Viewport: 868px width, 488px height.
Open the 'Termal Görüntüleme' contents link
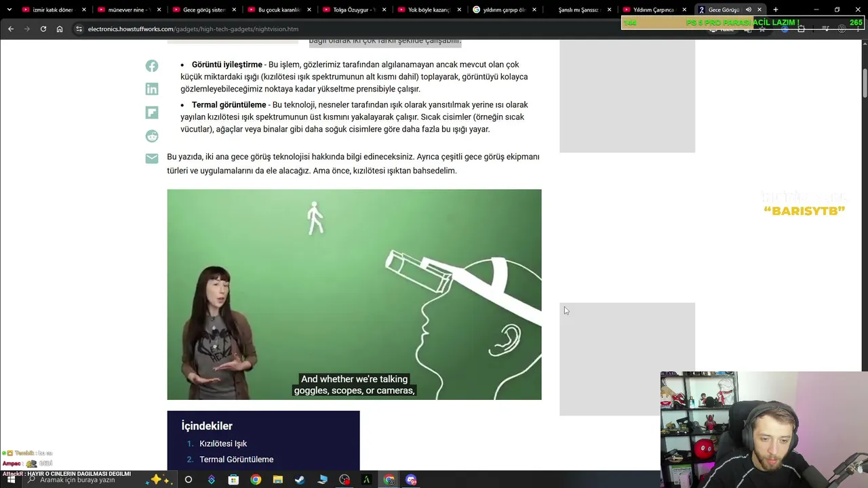236,460
